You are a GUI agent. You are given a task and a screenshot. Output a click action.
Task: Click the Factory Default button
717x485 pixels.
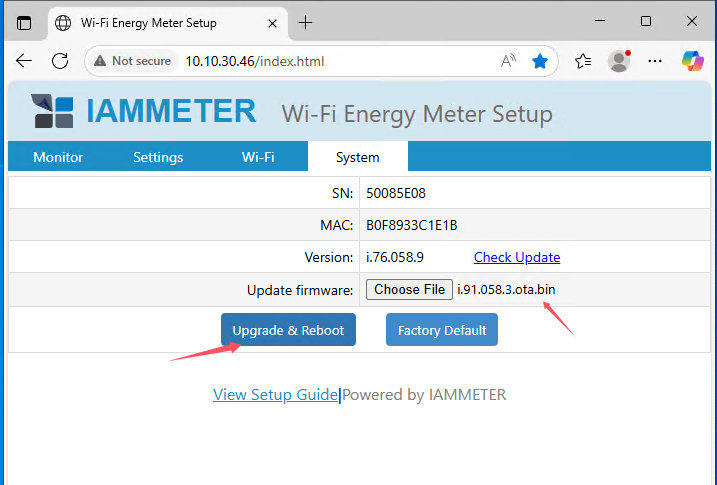point(442,330)
